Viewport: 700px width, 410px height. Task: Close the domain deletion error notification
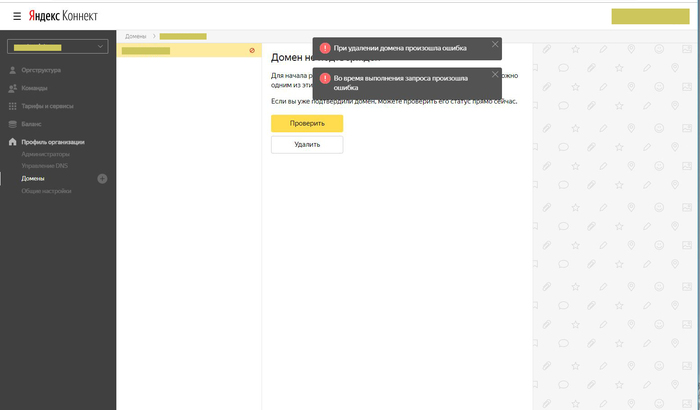click(495, 44)
